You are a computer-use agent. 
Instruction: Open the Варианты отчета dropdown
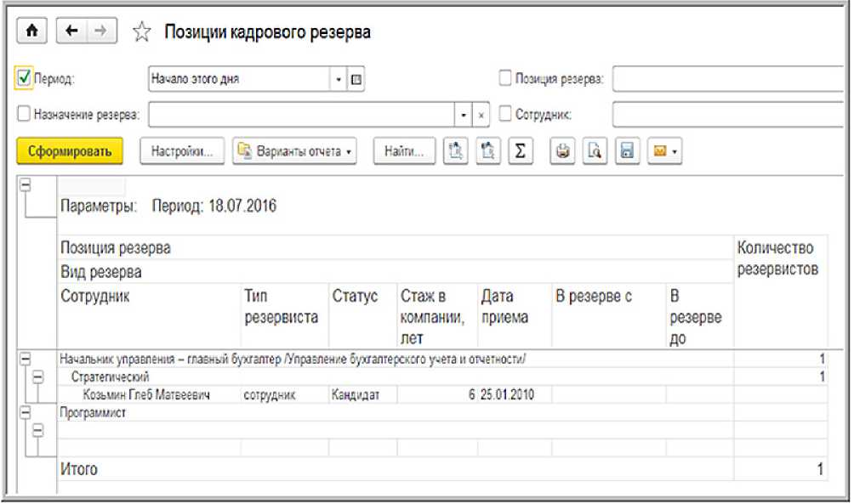coord(294,150)
